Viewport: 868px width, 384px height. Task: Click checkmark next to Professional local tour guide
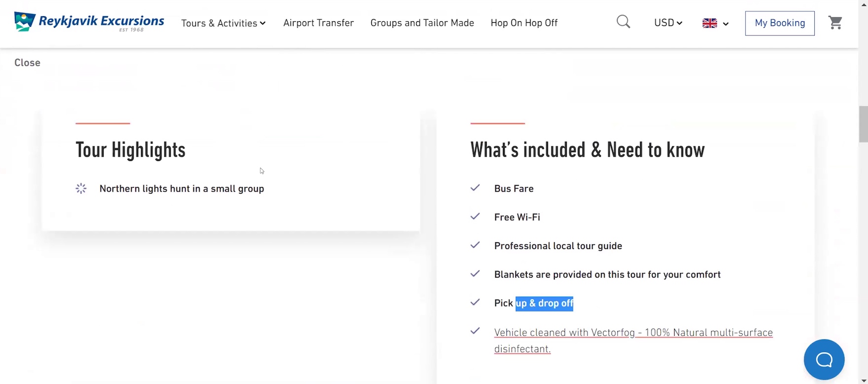pyautogui.click(x=475, y=245)
